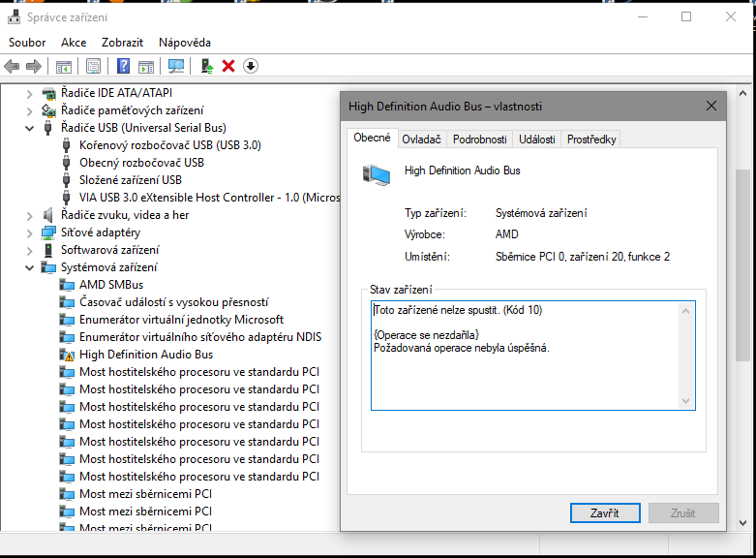Click the speaker icon of Řadiče zvuku, videa a her
756x558 pixels.
tap(48, 215)
